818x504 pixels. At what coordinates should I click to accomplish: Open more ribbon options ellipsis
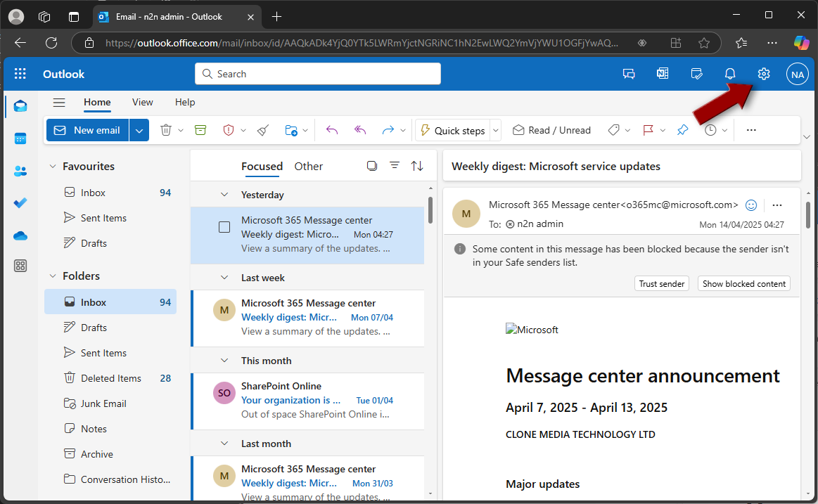click(x=751, y=130)
